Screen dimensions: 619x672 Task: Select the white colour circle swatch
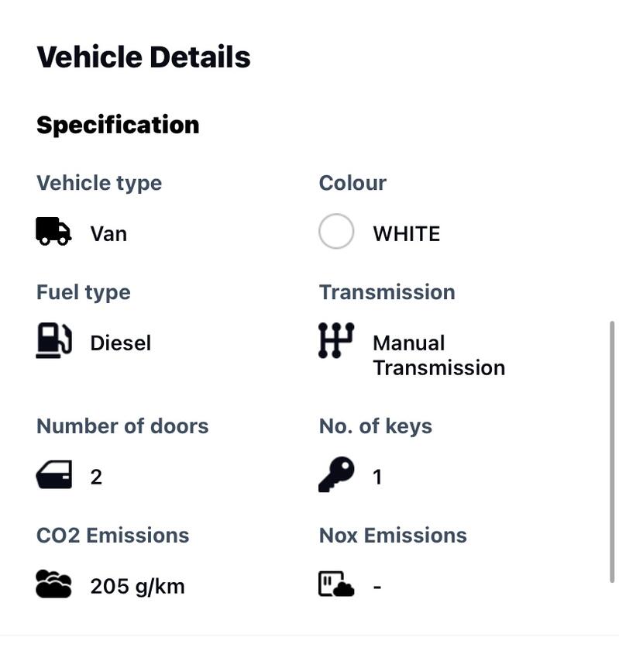[336, 232]
